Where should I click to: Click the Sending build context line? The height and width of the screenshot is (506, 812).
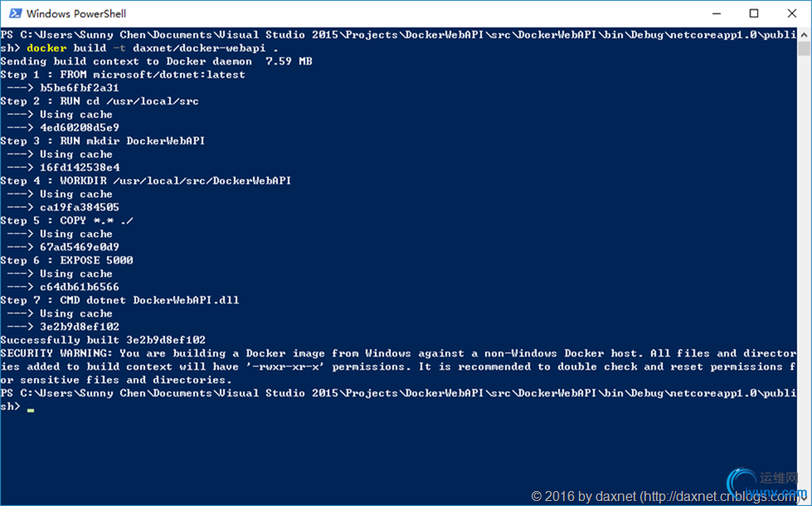coord(157,61)
